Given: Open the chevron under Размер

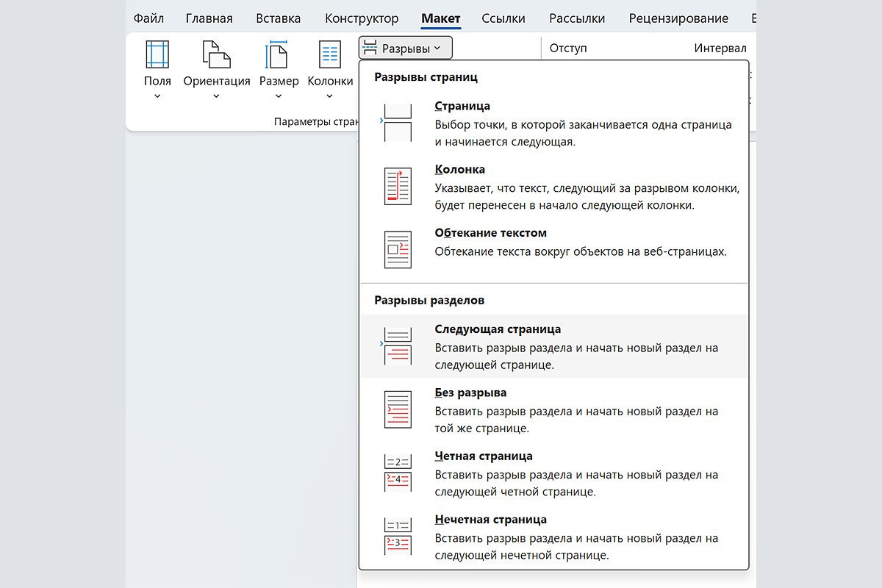Looking at the screenshot, I should tap(279, 96).
